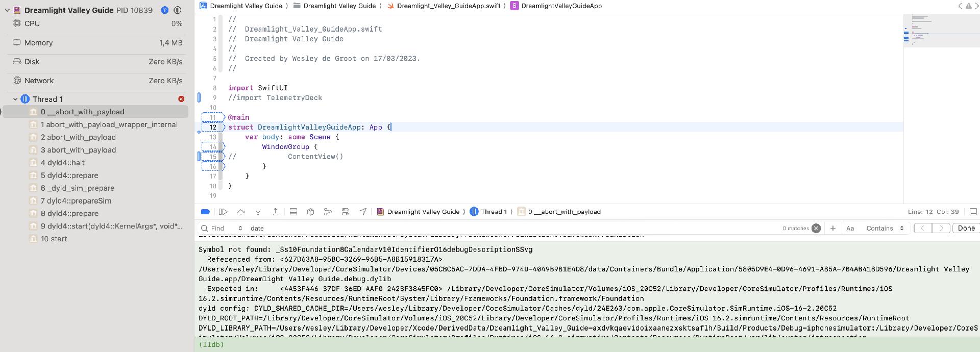Click line number 11 in the gutter

(213, 117)
